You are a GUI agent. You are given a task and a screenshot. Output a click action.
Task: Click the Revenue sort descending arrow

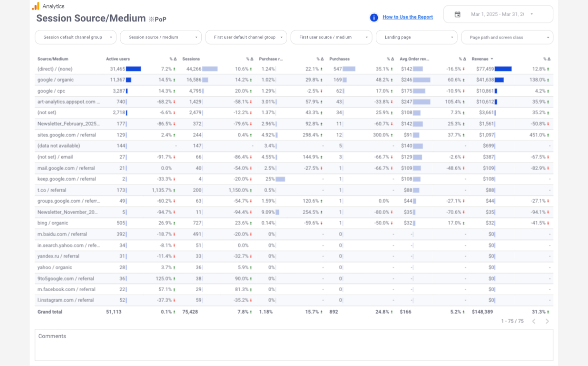492,59
